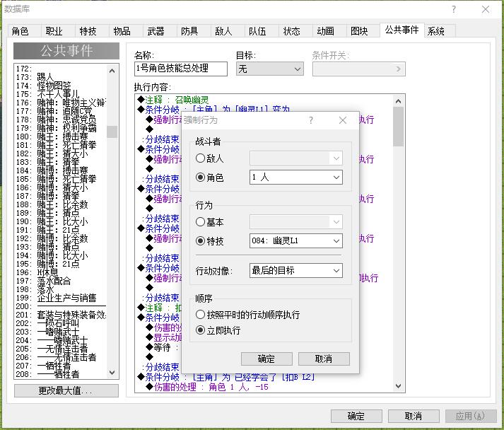
Task: Select event 175: 不干人事儿
Action: pos(61,94)
